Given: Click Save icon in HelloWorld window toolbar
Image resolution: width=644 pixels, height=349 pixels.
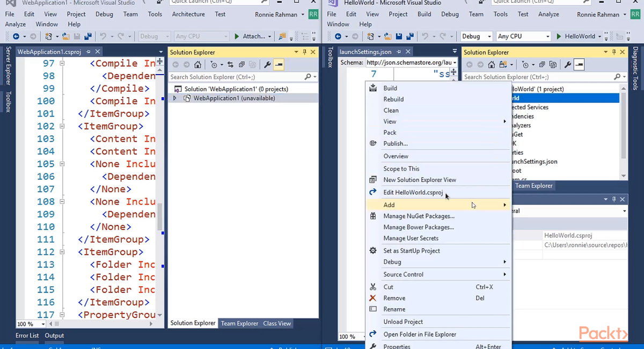Looking at the screenshot, I should point(399,37).
